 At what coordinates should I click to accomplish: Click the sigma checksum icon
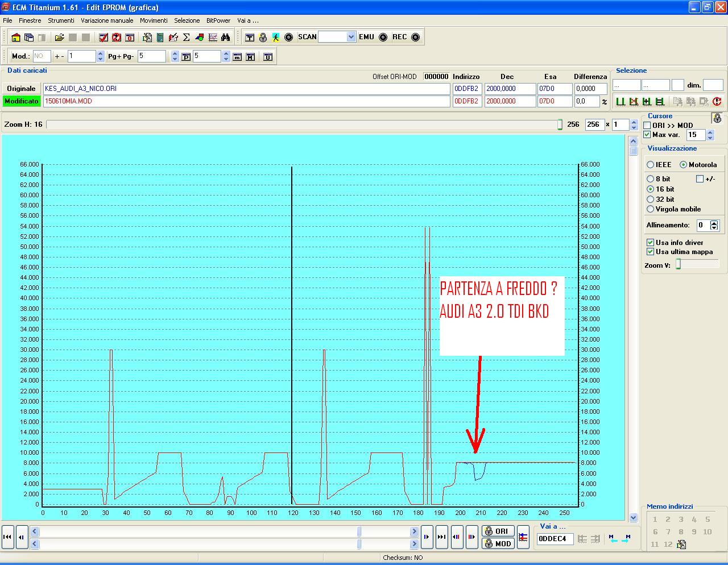186,38
